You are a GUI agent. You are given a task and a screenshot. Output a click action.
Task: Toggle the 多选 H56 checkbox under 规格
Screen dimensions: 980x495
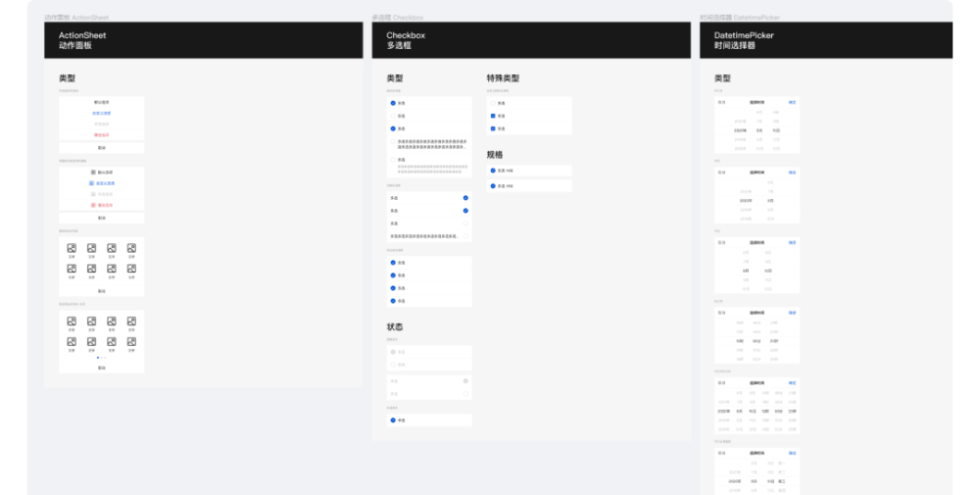pyautogui.click(x=493, y=186)
